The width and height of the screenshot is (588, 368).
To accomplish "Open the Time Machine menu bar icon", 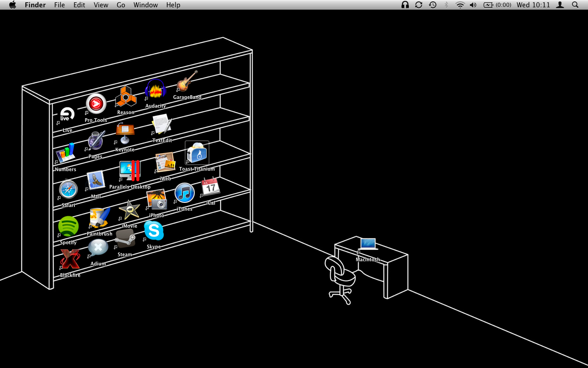I will coord(432,5).
